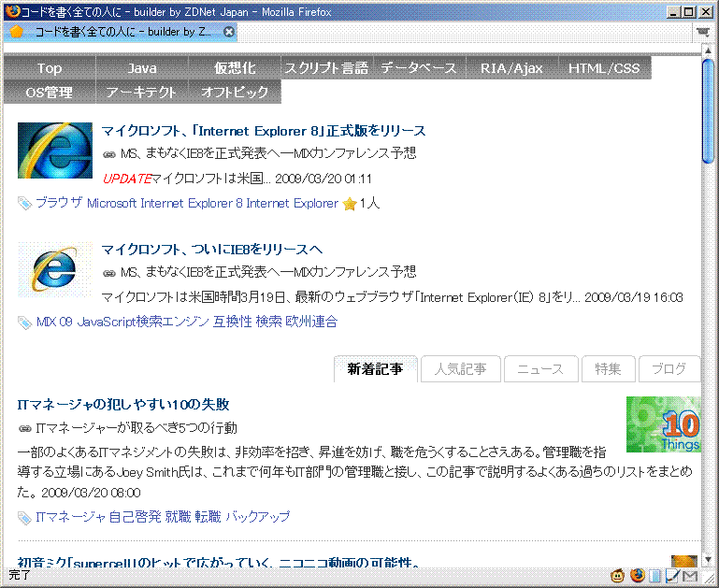
Task: Click the 完了 status bar text
Action: pyautogui.click(x=20, y=575)
